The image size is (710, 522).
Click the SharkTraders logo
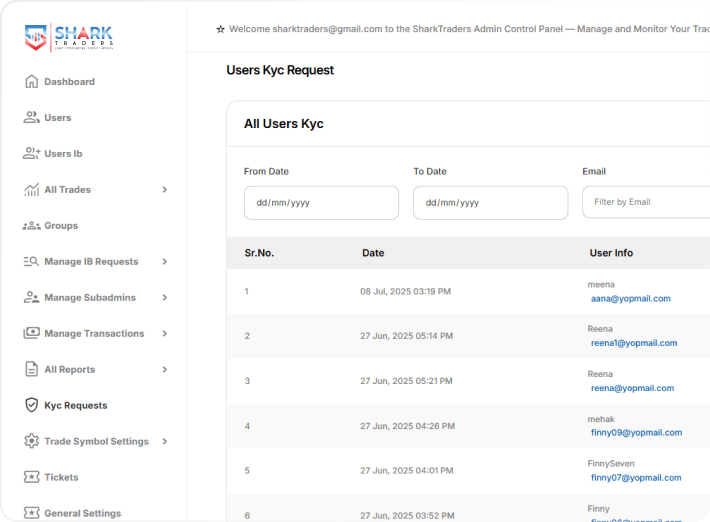pyautogui.click(x=68, y=38)
